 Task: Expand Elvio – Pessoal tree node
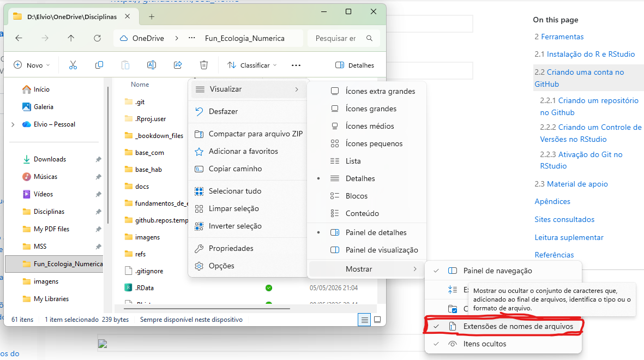coord(13,124)
